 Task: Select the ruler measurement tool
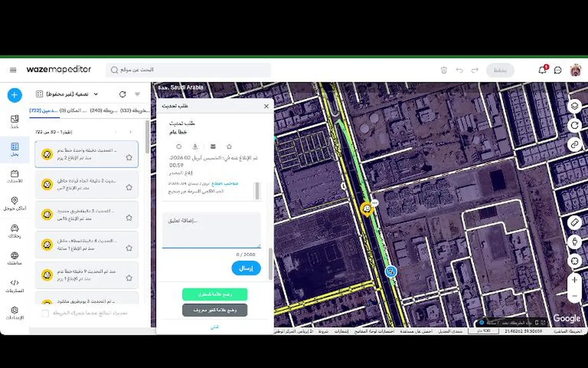(575, 222)
